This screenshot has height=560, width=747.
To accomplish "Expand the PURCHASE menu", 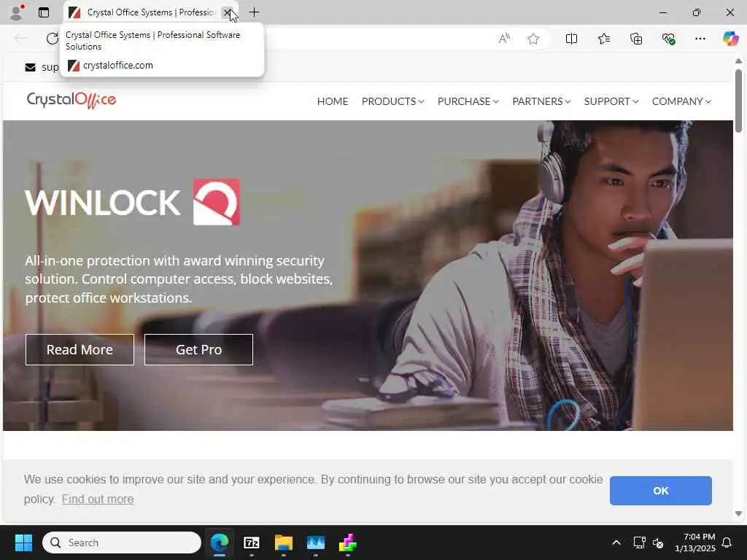I will point(468,101).
